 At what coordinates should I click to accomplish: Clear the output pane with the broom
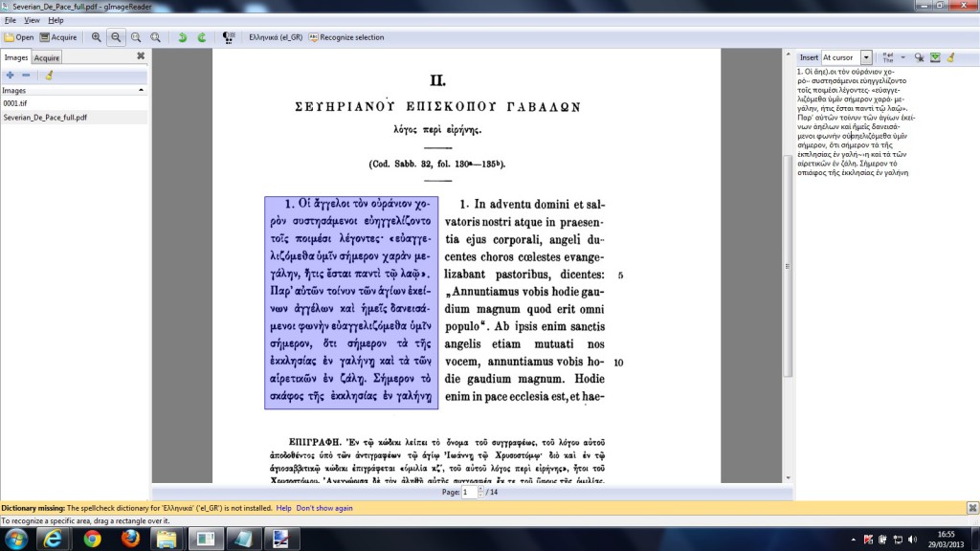tap(950, 57)
